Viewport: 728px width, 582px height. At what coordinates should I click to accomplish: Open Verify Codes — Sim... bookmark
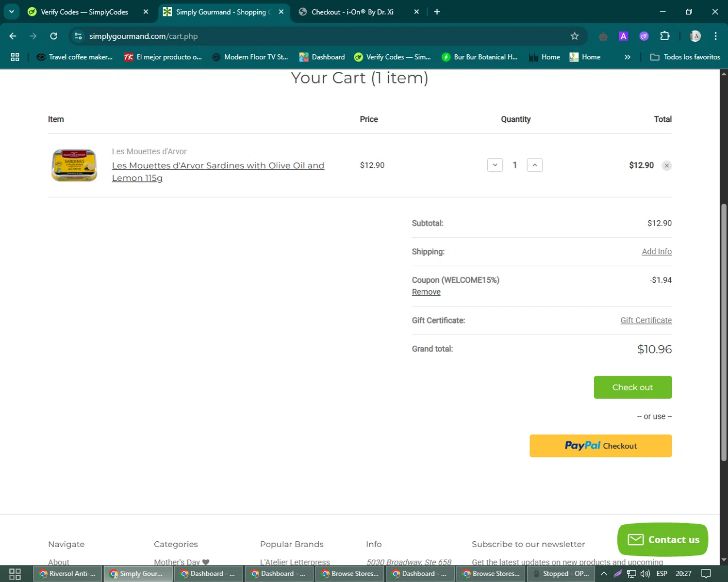point(393,57)
